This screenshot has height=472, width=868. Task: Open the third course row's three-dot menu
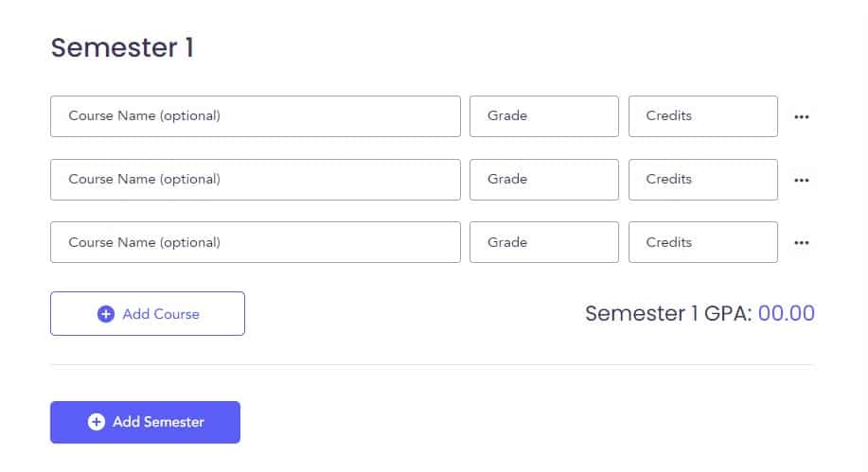coord(801,243)
